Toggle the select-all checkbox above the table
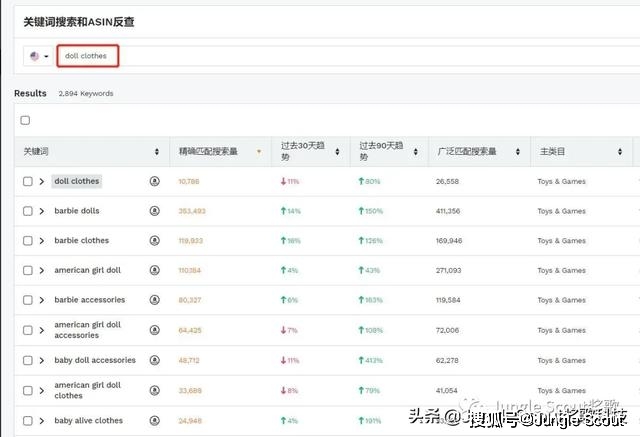This screenshot has width=640, height=437. 26,120
